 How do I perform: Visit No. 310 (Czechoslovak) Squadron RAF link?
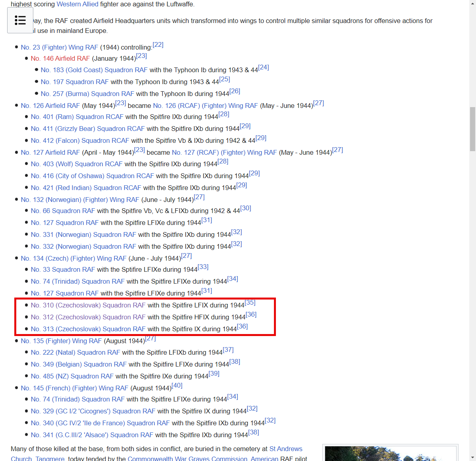pyautogui.click(x=88, y=305)
